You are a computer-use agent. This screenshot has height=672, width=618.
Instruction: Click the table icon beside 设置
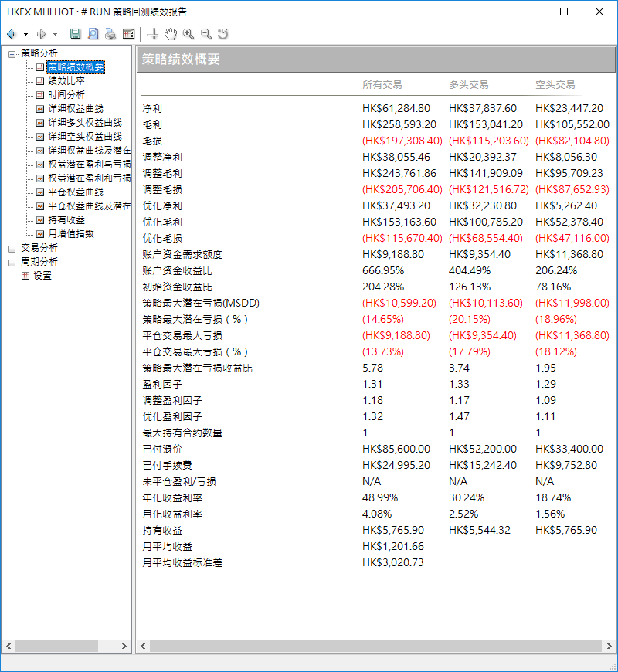tap(25, 276)
